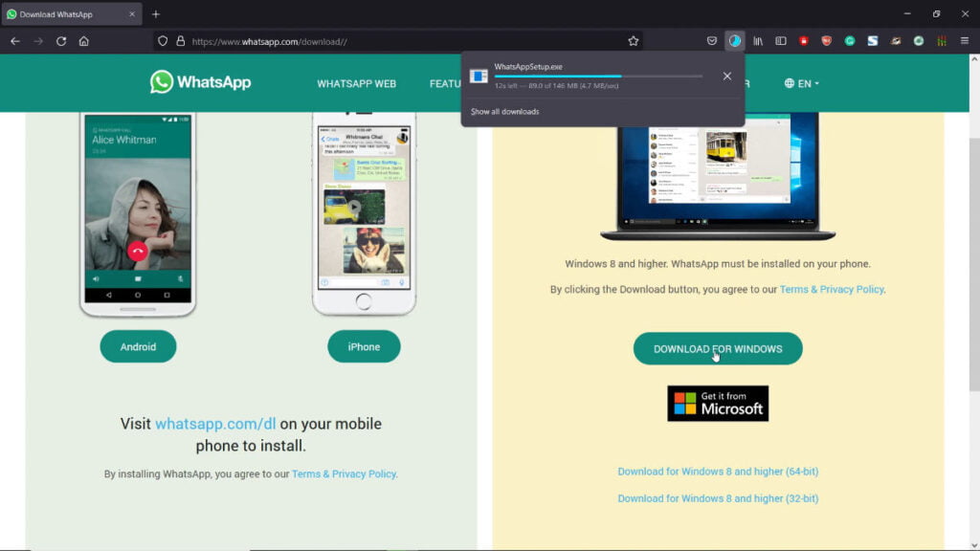Open the Firefox Library icon

[758, 40]
